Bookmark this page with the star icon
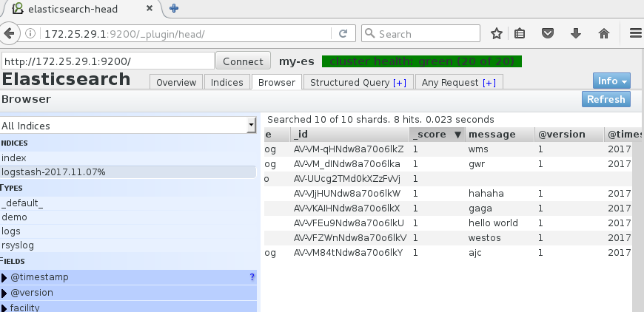 tap(497, 33)
